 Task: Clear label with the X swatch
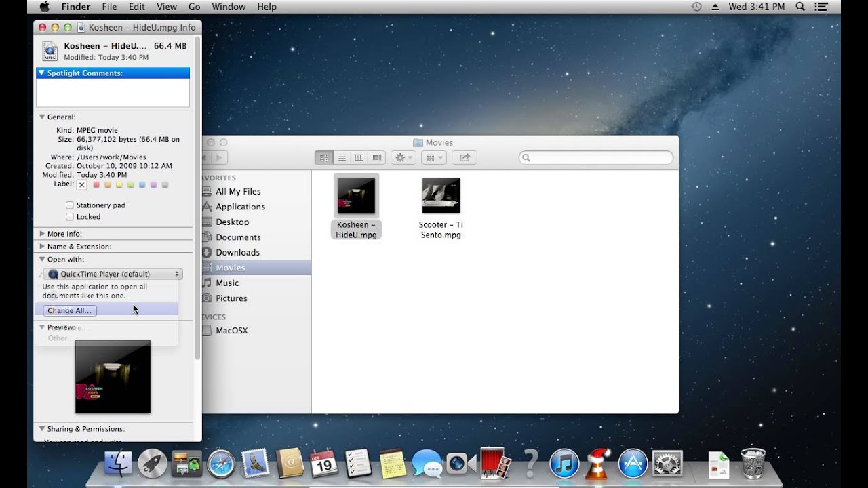point(82,184)
